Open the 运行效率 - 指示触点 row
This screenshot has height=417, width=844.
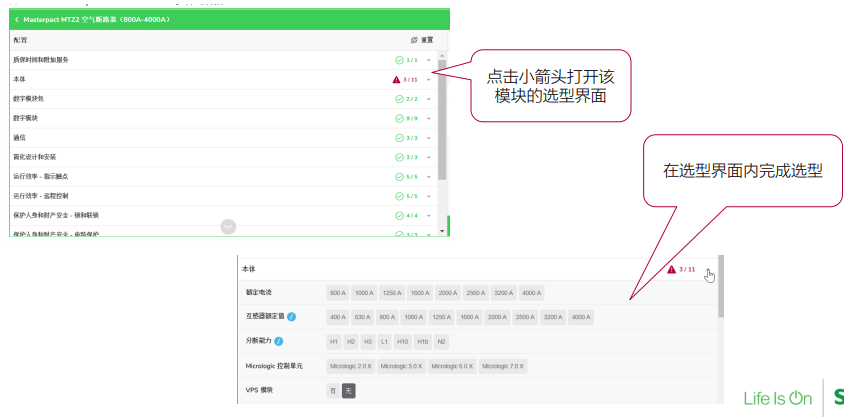200,176
